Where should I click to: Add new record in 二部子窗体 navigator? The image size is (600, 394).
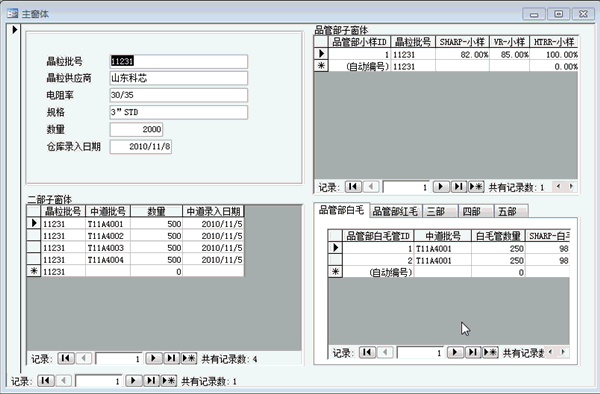pos(189,358)
